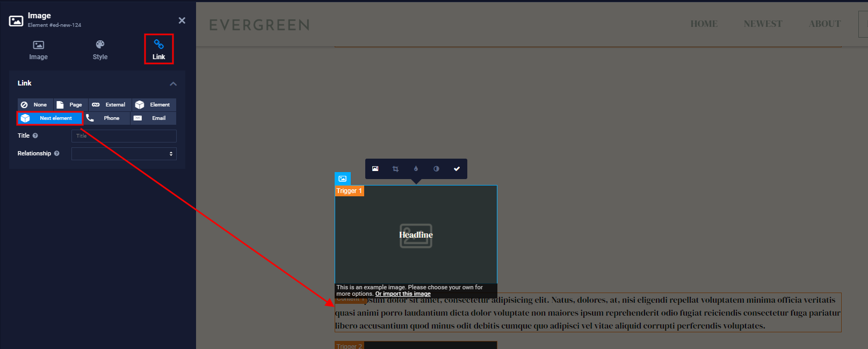
Task: Click the half-circle contrast icon in toolbar
Action: tap(436, 169)
